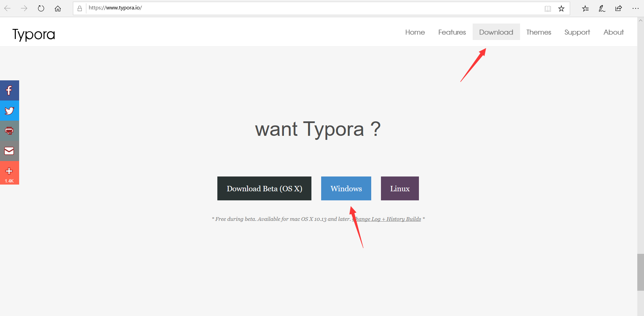The width and height of the screenshot is (644, 316).
Task: Click the Typora logo
Action: 34,34
